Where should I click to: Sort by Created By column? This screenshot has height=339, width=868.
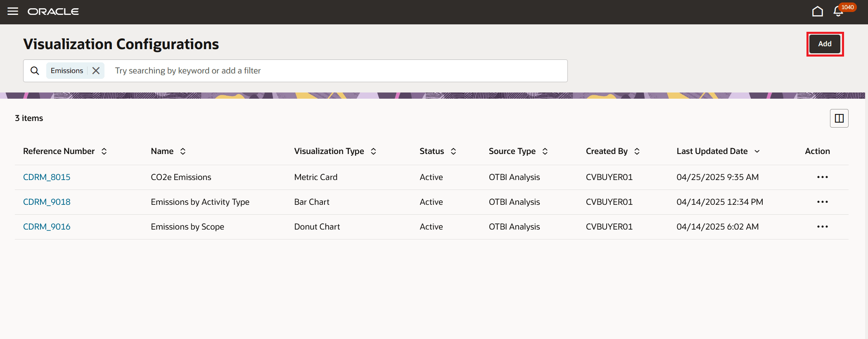pyautogui.click(x=637, y=152)
